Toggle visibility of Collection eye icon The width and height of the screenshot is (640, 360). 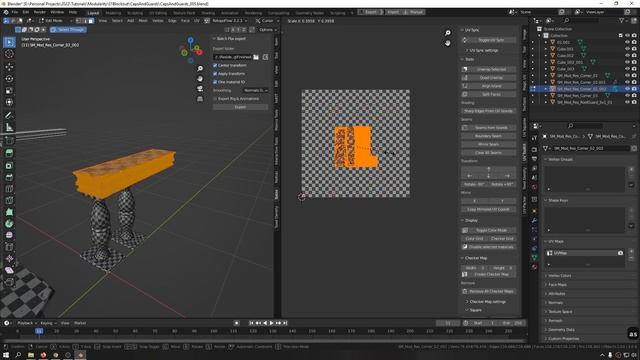627,36
